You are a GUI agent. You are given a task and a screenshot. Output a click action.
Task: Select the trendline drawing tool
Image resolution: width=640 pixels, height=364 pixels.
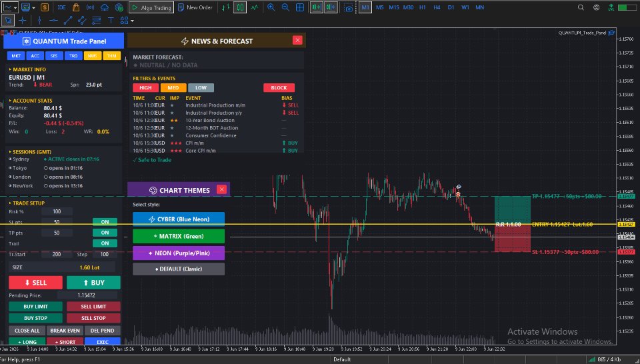coord(68,20)
